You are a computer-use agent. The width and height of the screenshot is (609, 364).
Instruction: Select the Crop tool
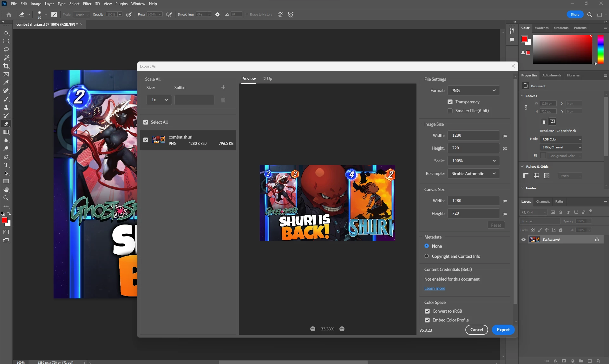click(6, 66)
